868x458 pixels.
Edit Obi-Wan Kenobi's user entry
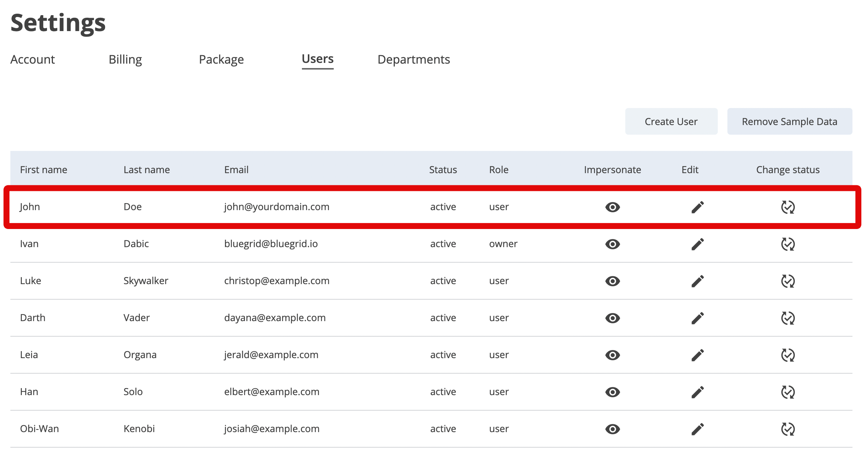(697, 429)
